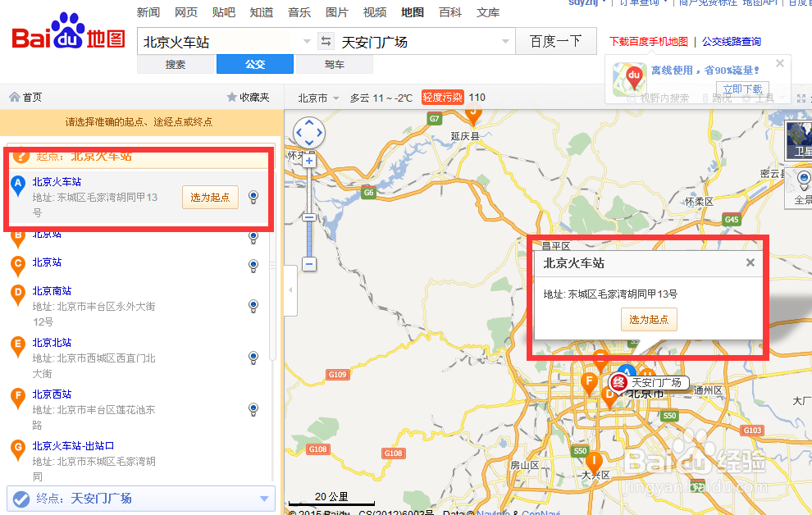The width and height of the screenshot is (812, 515).
Task: Locate 北京西站 map pin icon
Action: tap(253, 409)
